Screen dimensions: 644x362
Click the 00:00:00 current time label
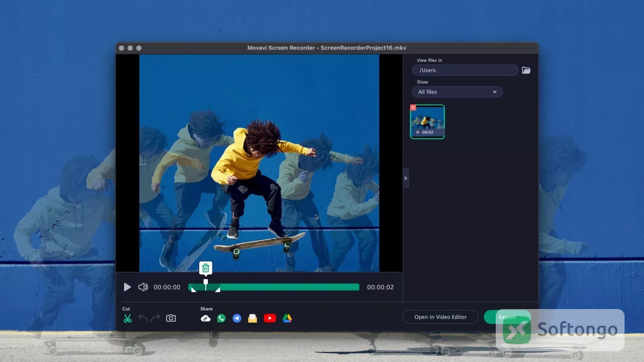[x=167, y=287]
